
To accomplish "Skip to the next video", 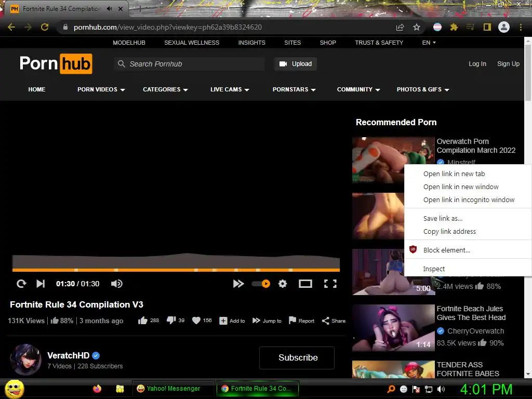I will point(41,284).
